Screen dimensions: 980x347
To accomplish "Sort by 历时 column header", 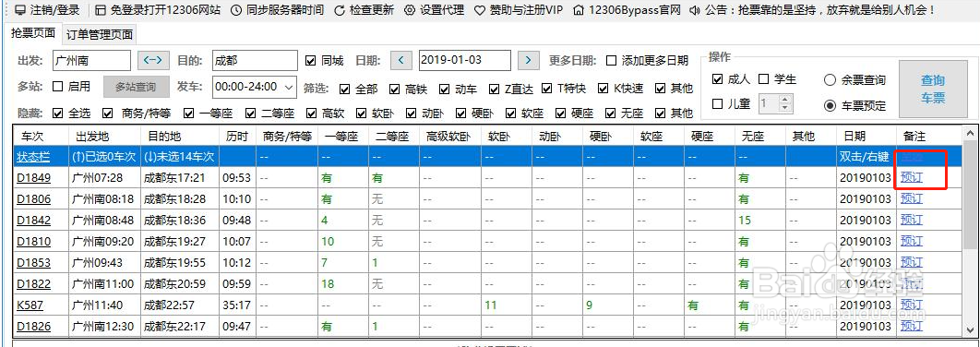I will pyautogui.click(x=237, y=136).
